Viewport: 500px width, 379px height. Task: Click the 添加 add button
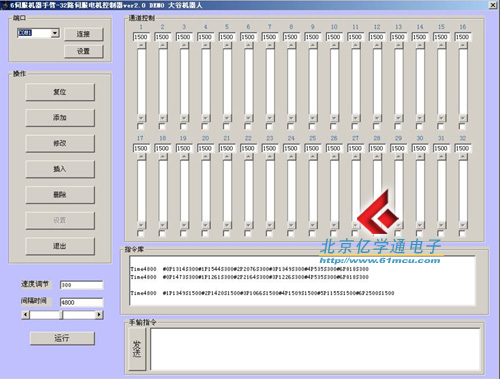pyautogui.click(x=60, y=118)
